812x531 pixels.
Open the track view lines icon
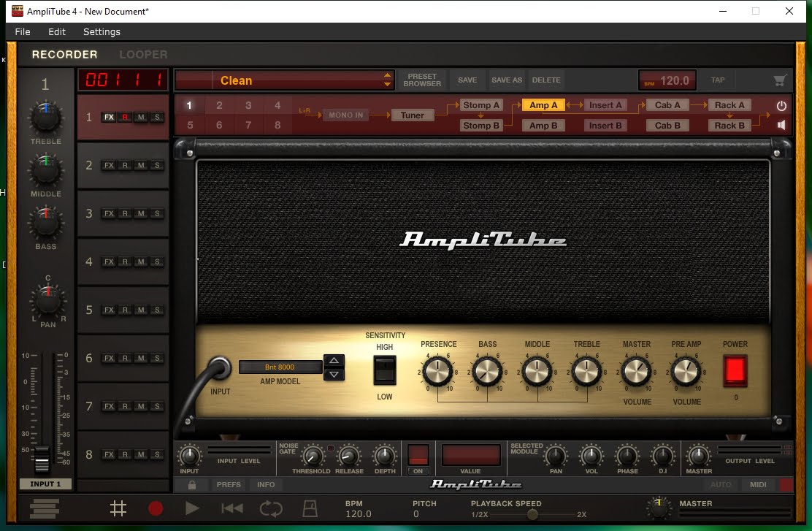pyautogui.click(x=45, y=509)
